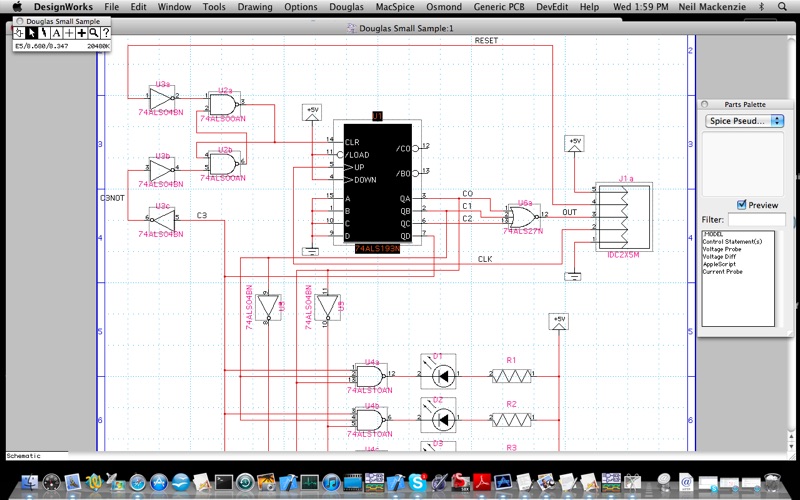Select 'AppleScript' in parts list
Screen dimensions: 800x500
pyautogui.click(x=719, y=264)
